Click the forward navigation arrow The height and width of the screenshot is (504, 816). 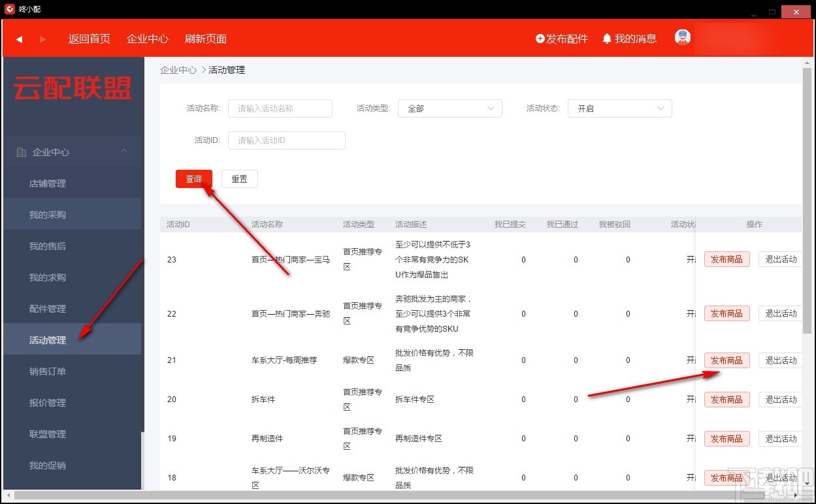[43, 38]
